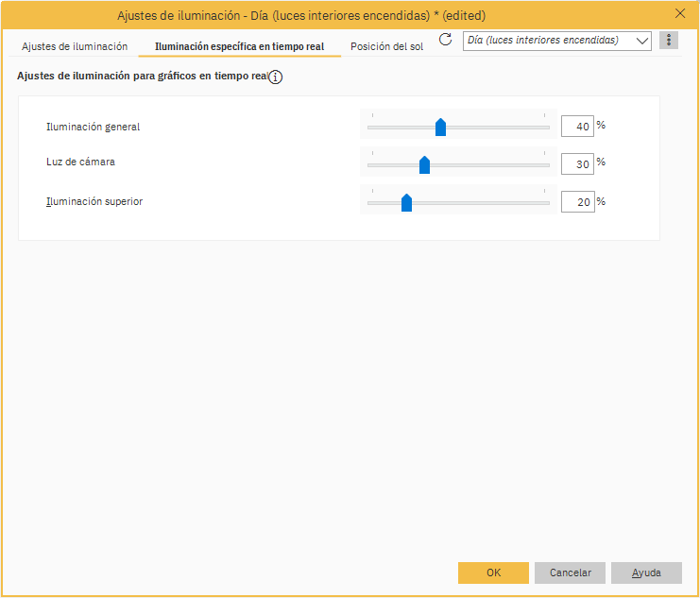Viewport: 700px width, 598px height.
Task: Close the Ajustes de iluminación dialog
Action: point(680,14)
